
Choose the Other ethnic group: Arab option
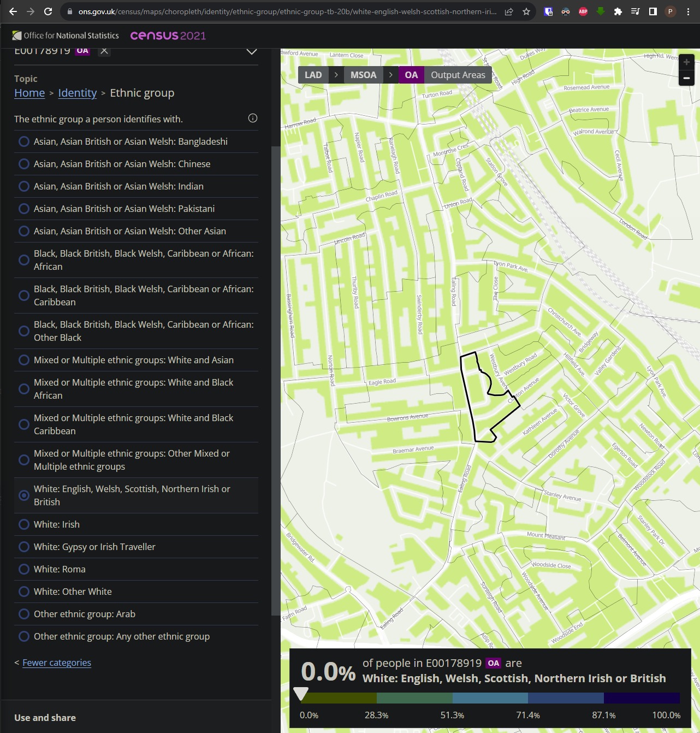point(24,614)
